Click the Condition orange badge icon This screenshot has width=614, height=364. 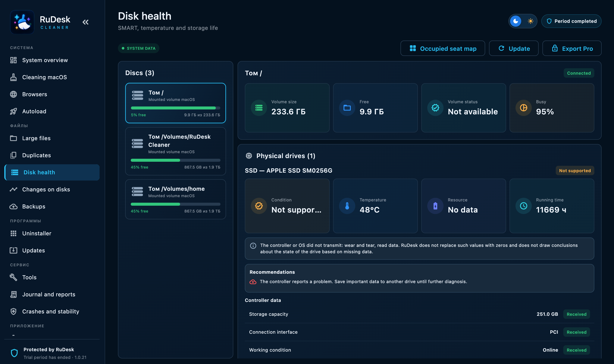pos(259,206)
